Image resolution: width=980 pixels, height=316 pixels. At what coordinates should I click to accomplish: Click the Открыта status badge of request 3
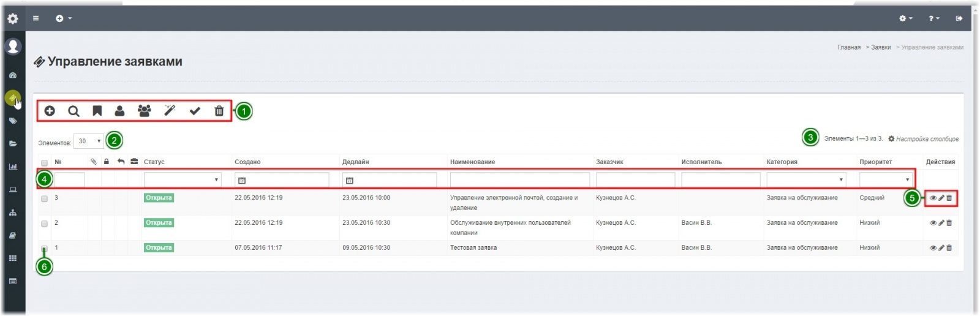[x=159, y=198]
